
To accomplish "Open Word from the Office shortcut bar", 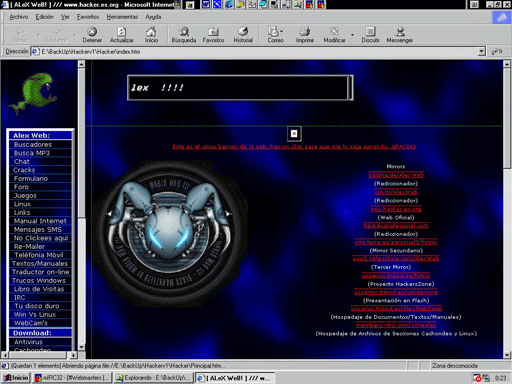I will click(206, 4).
